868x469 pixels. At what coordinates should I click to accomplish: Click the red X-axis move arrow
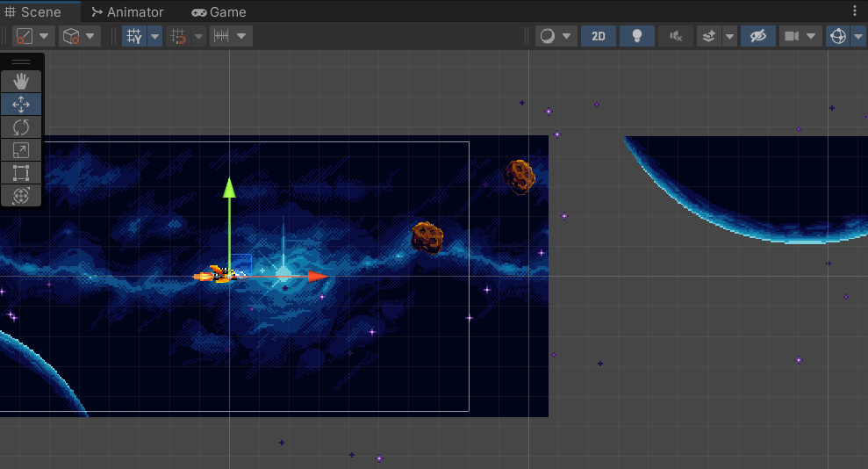click(318, 276)
